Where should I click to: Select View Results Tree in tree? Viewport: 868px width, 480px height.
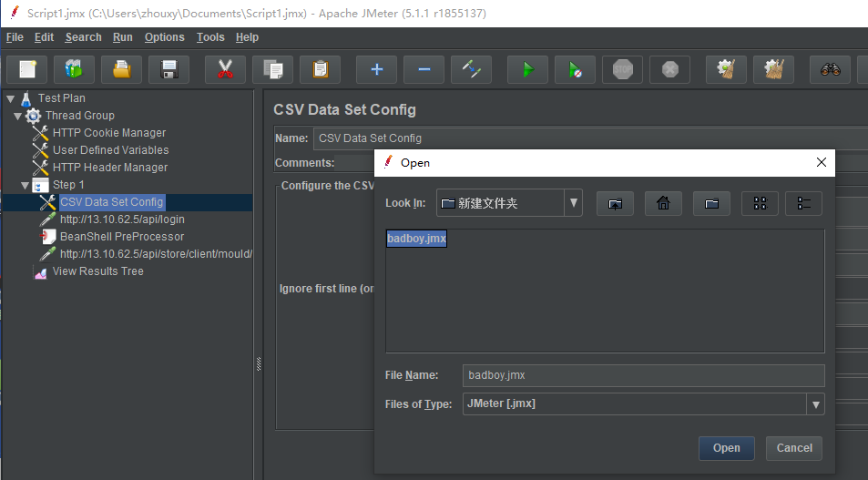(x=98, y=271)
